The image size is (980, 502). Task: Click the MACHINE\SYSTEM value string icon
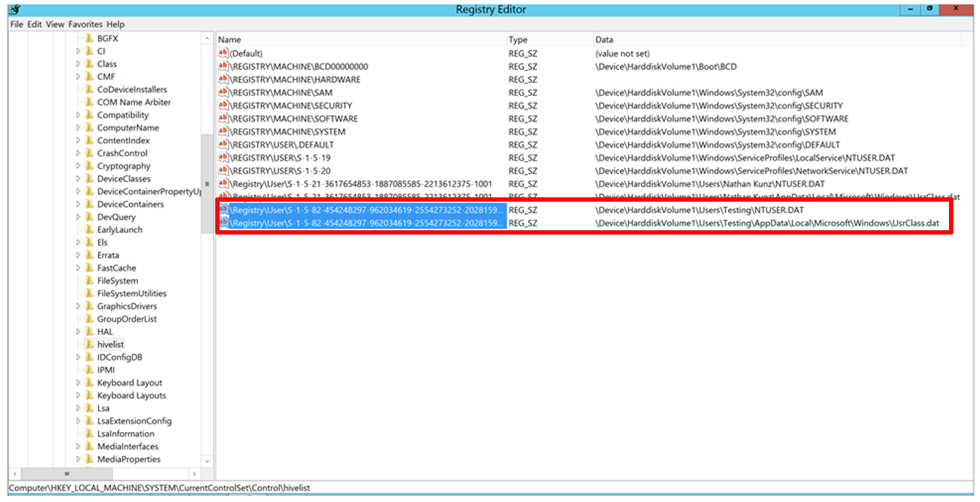(223, 132)
